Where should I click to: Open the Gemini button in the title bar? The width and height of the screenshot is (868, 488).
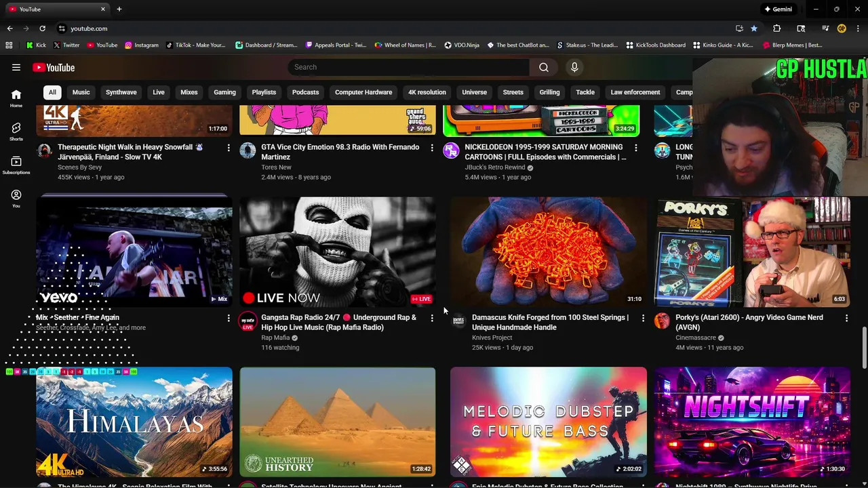pyautogui.click(x=778, y=9)
